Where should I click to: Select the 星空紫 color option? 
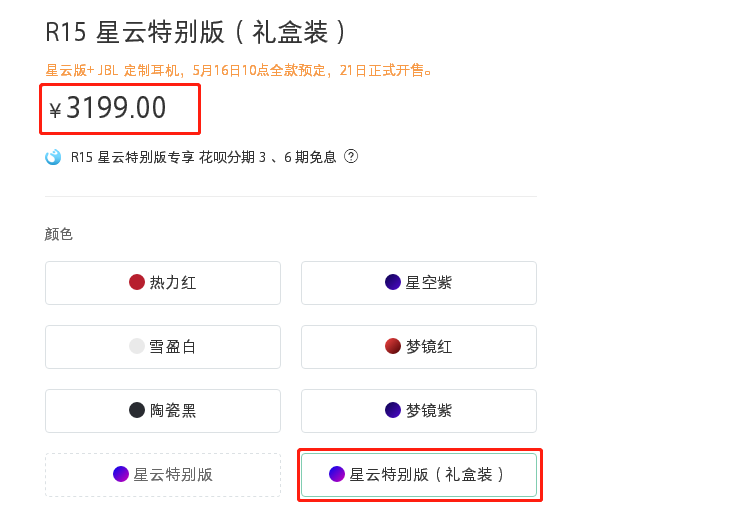tap(419, 283)
